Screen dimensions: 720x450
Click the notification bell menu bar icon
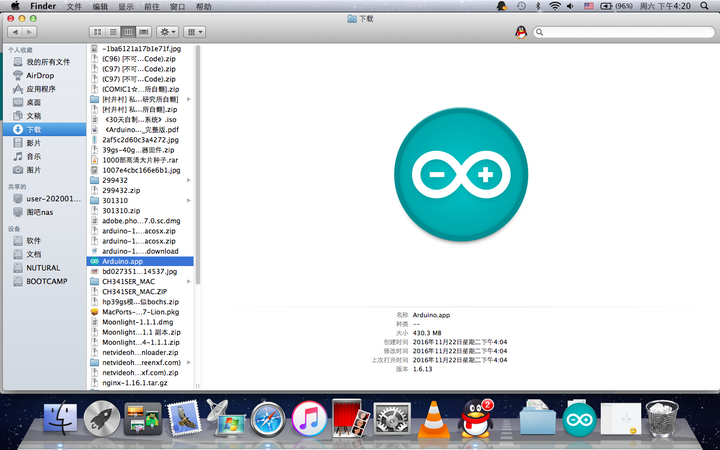point(502,6)
